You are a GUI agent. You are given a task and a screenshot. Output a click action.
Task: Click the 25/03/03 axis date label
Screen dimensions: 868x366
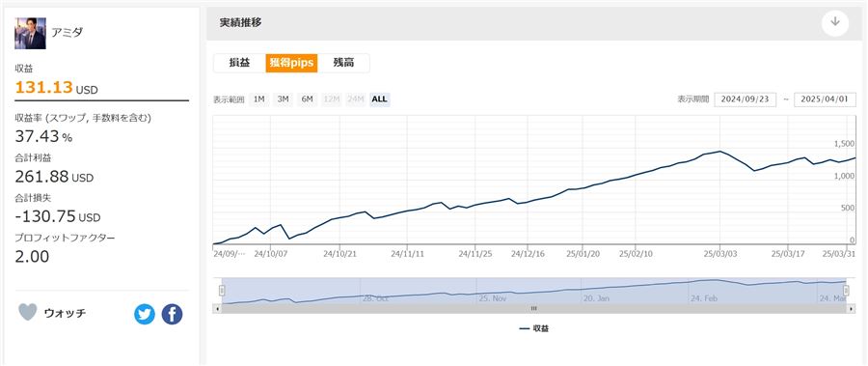720,253
